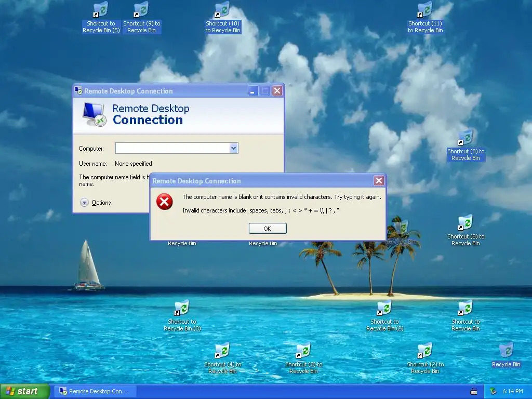Select the 'None specified' user name text

coord(134,164)
